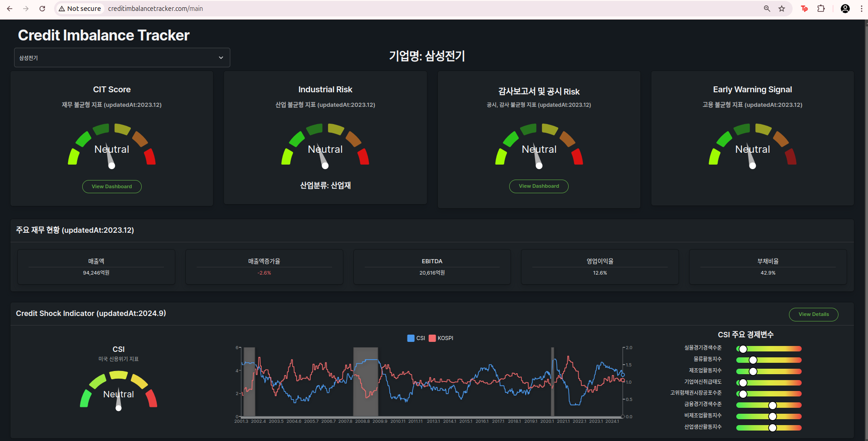Click the 감사보고서 및 공시 Risk gauge

tap(539, 145)
